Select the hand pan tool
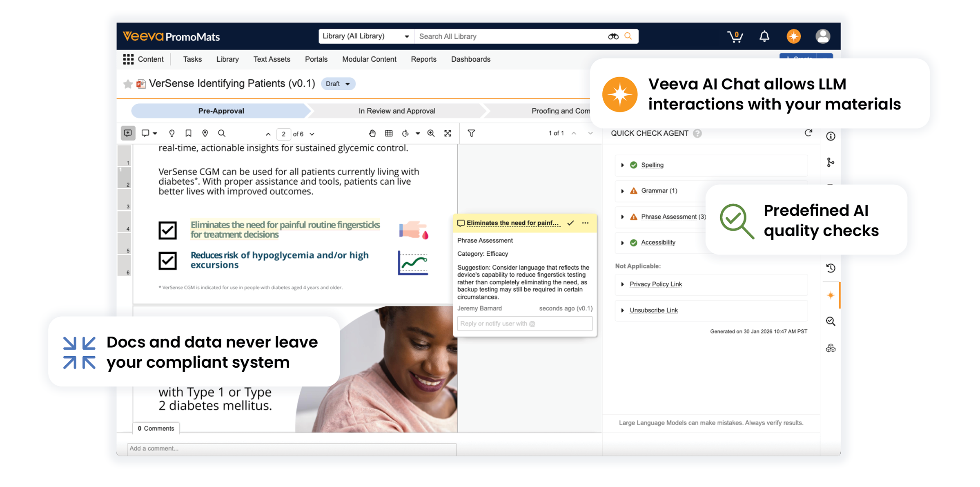Image resolution: width=980 pixels, height=487 pixels. tap(372, 134)
